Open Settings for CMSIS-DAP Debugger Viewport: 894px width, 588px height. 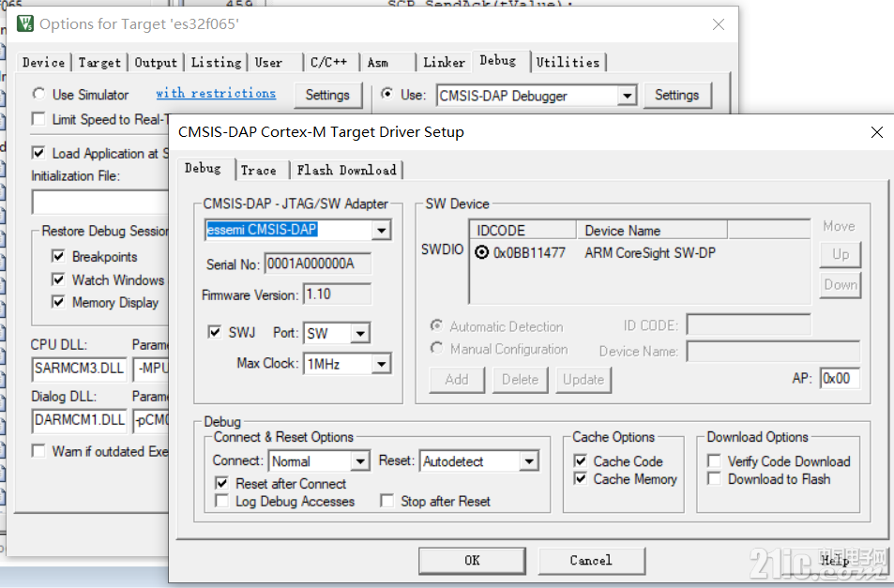click(676, 95)
